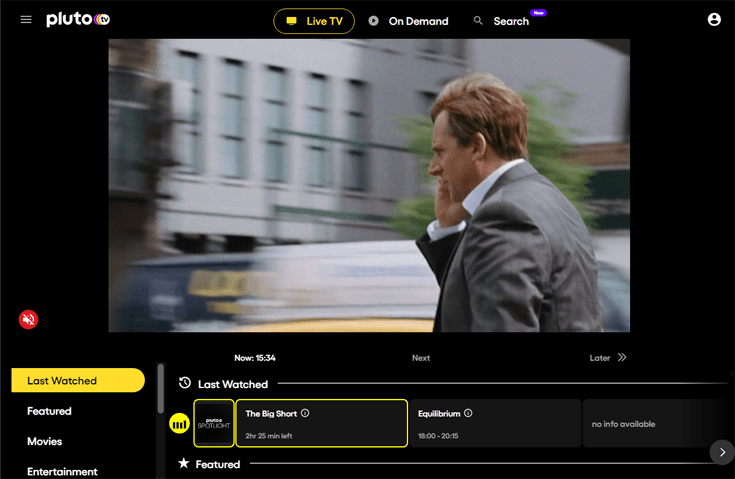This screenshot has width=735, height=479.
Task: Jump to Later in the guide timeline
Action: click(x=600, y=358)
